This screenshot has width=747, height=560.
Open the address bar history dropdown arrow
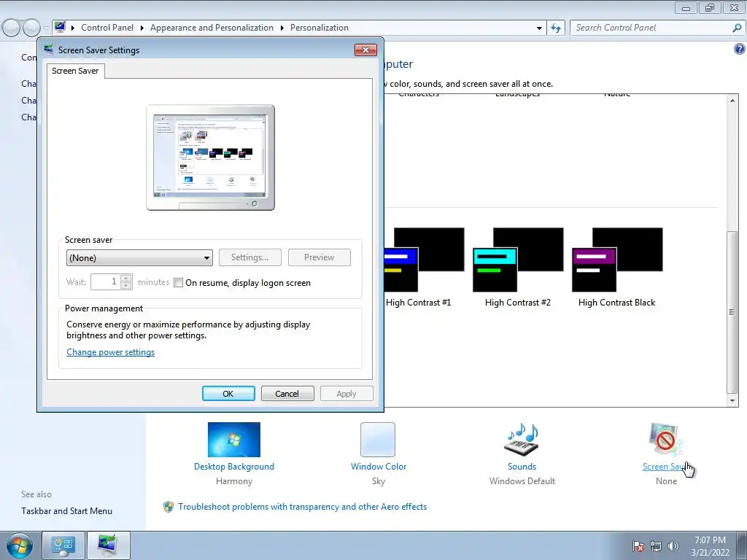(539, 28)
